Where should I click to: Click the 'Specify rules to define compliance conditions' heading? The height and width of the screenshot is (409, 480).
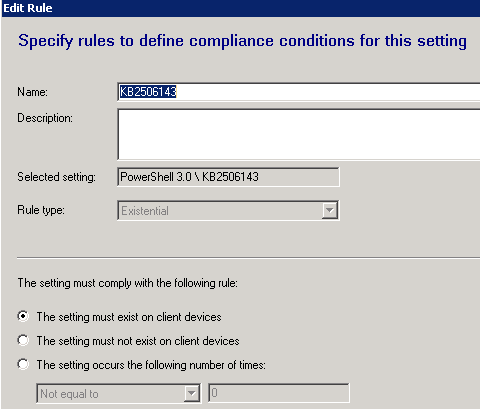pos(242,41)
